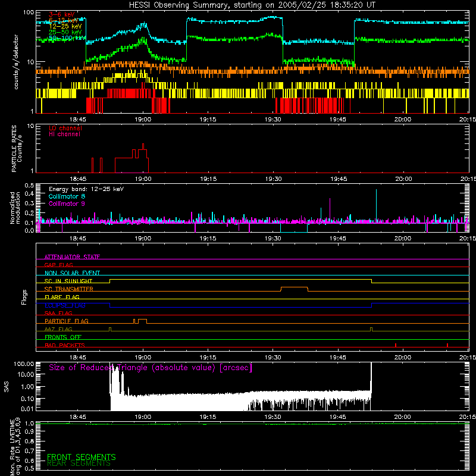
Task: Click the 100 tick on the count-rate axis
Action: pos(29,12)
